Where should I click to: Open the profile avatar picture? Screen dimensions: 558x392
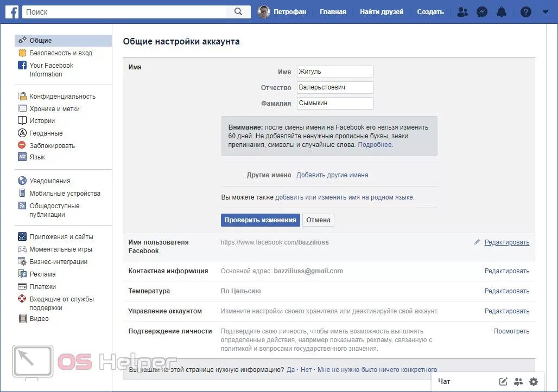264,12
